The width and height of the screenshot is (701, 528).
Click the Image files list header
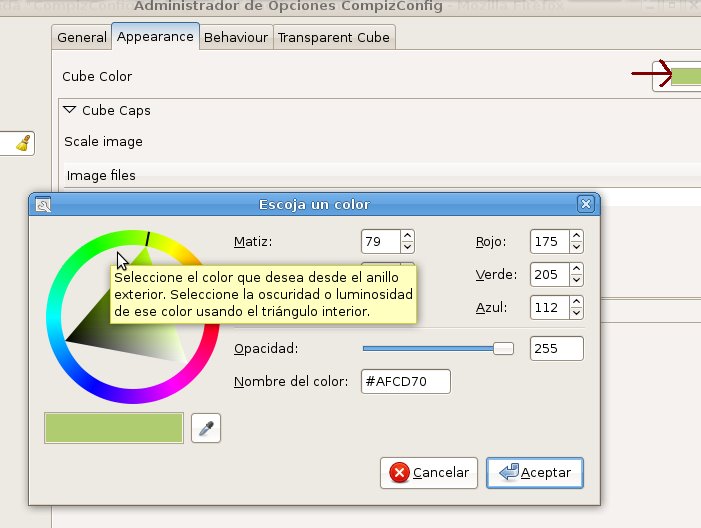pyautogui.click(x=382, y=175)
